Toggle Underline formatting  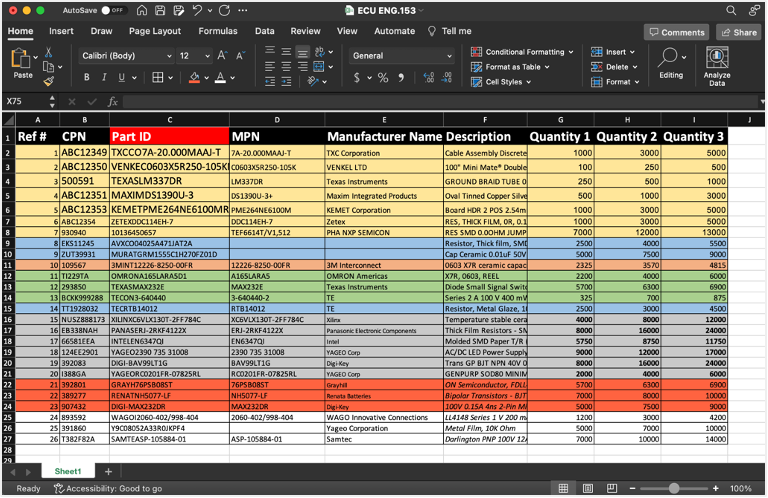click(x=121, y=77)
